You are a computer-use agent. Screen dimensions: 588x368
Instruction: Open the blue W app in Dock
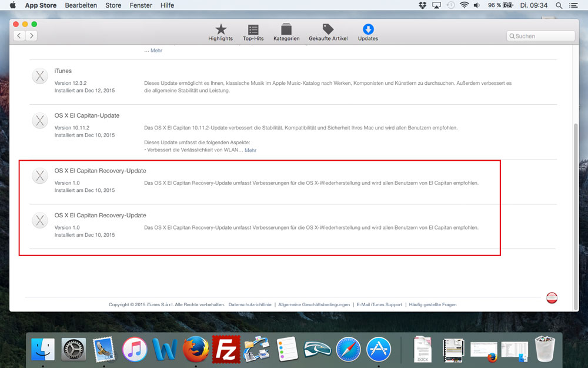pyautogui.click(x=165, y=350)
